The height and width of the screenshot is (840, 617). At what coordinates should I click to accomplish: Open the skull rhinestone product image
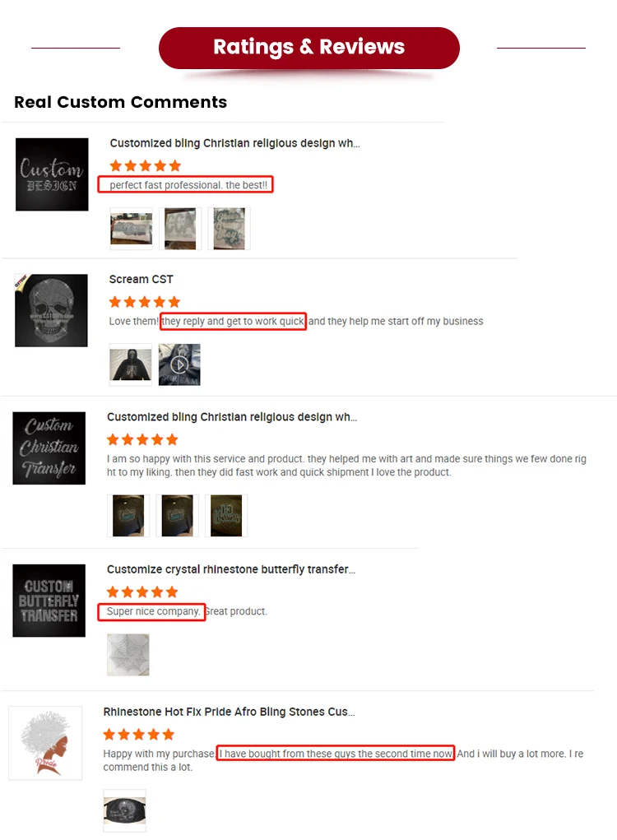[51, 311]
